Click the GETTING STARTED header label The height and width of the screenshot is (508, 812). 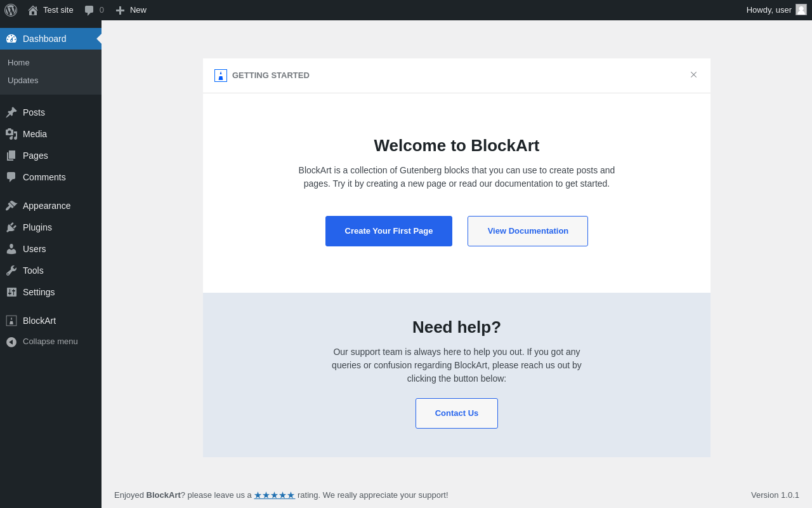point(271,76)
